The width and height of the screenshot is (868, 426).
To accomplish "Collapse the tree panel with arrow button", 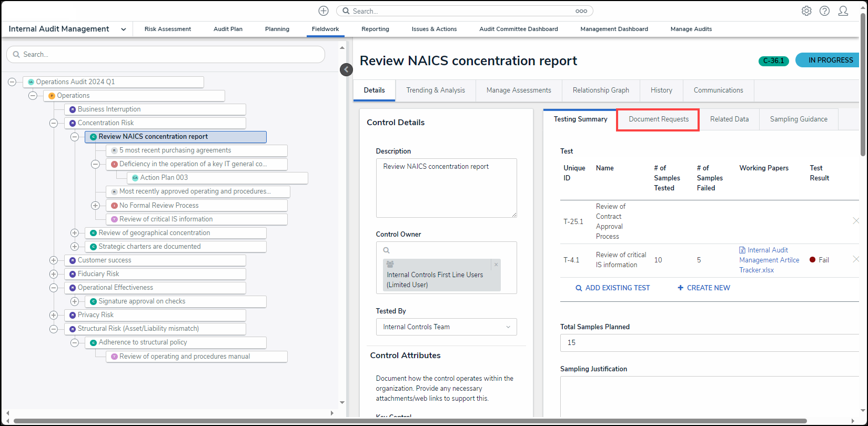I will pos(346,69).
